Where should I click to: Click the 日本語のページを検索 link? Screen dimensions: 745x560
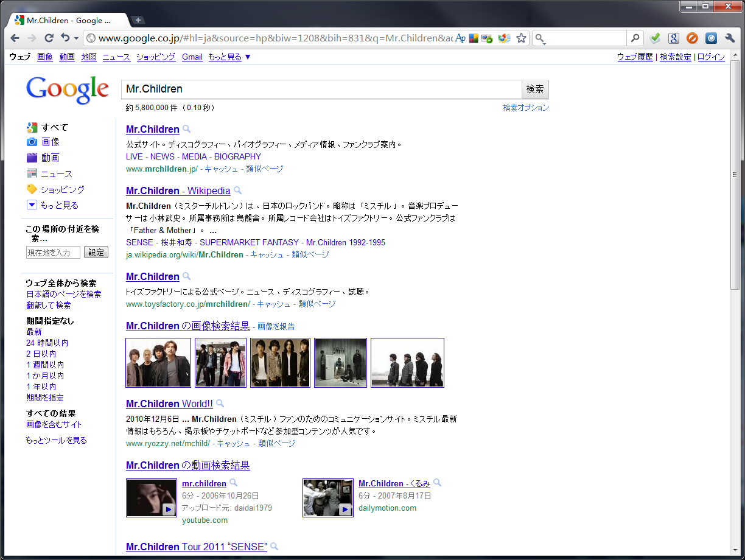(x=64, y=294)
